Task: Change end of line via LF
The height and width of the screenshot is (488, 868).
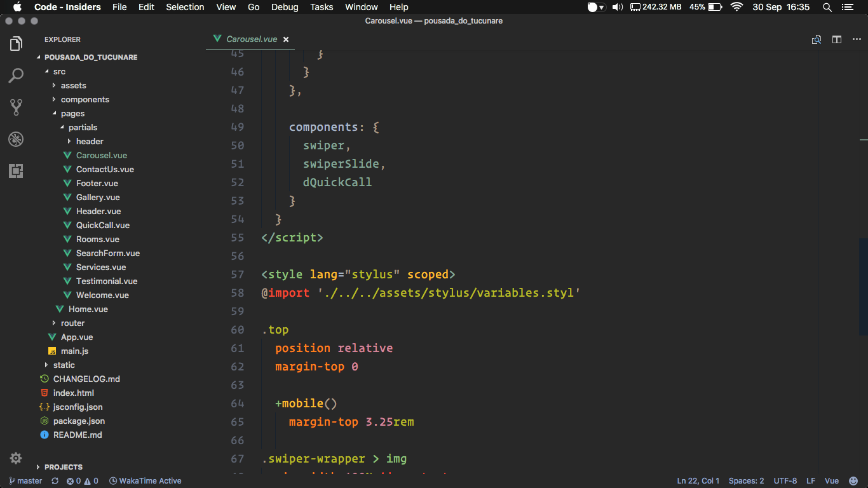Action: tap(811, 481)
